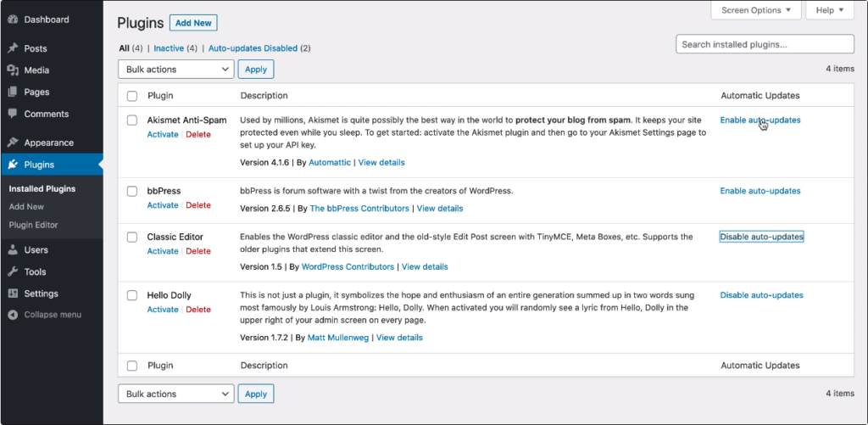Open the Settings menu item
The height and width of the screenshot is (425, 868).
pyautogui.click(x=41, y=294)
